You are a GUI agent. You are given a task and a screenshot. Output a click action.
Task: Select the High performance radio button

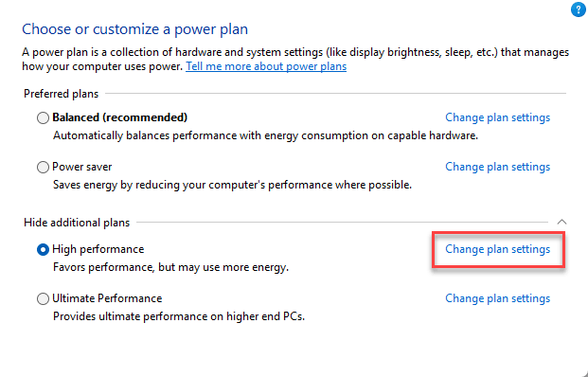pyautogui.click(x=43, y=249)
